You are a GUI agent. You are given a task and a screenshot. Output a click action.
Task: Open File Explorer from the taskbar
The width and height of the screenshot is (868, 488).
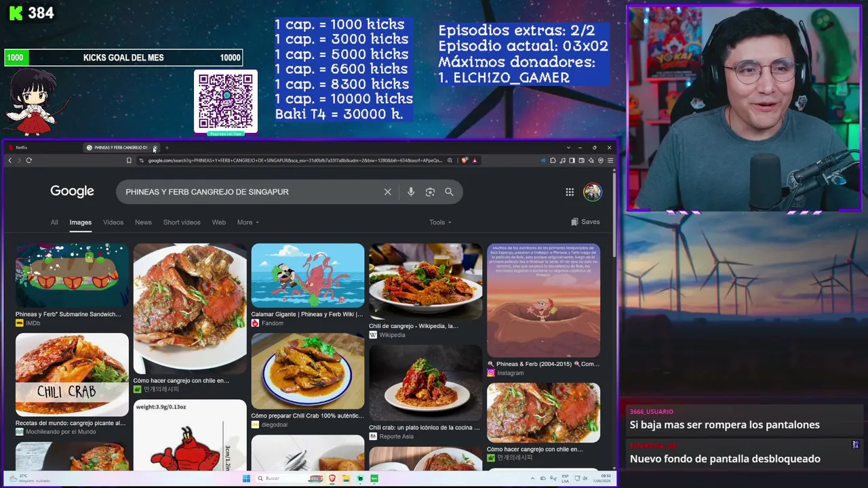pos(346,479)
